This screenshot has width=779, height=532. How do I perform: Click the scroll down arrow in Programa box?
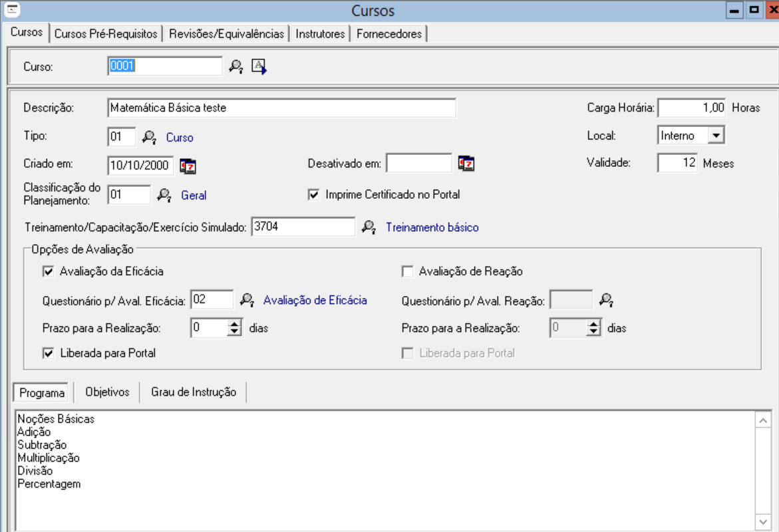(x=763, y=521)
